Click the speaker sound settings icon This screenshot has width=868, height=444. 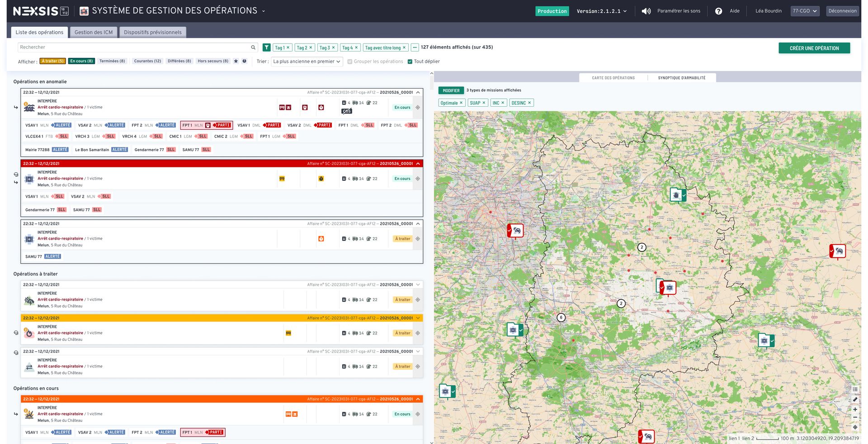click(x=646, y=11)
